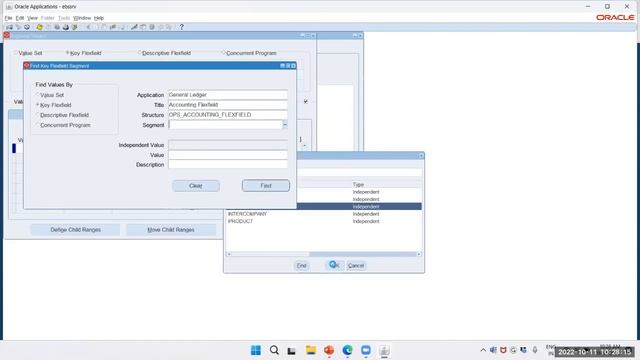
Task: Open the Segment list of values button
Action: pos(285,125)
